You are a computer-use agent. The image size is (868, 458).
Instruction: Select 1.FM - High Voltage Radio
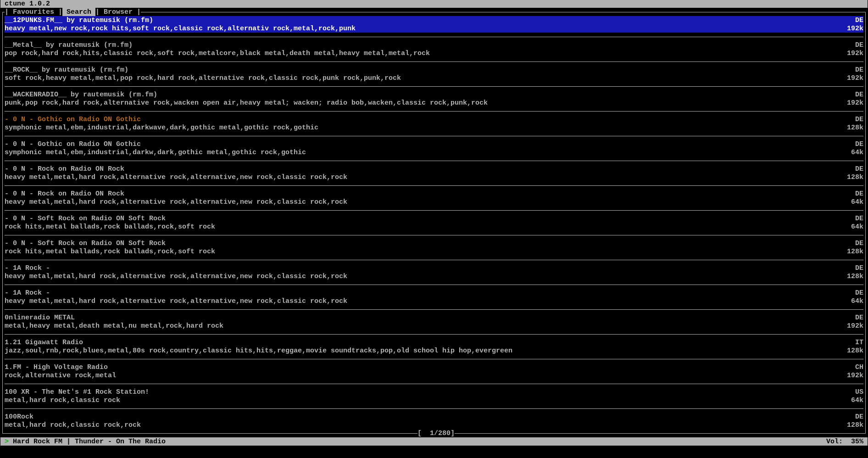[x=434, y=371]
